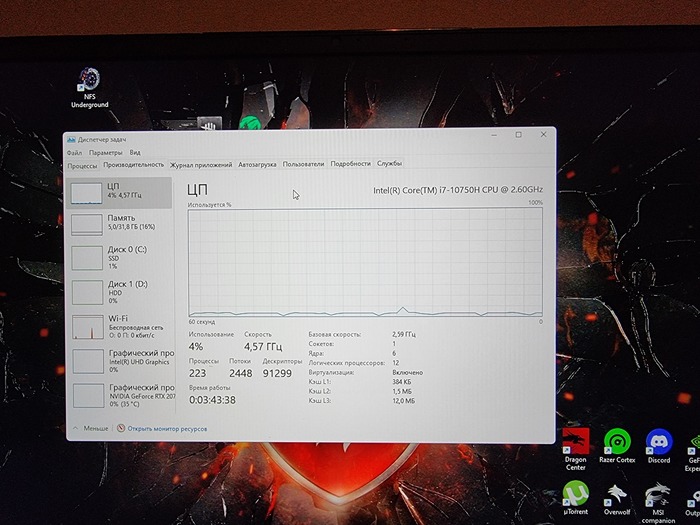Click the Task Manager title bar icon
700x525 pixels.
pos(71,140)
